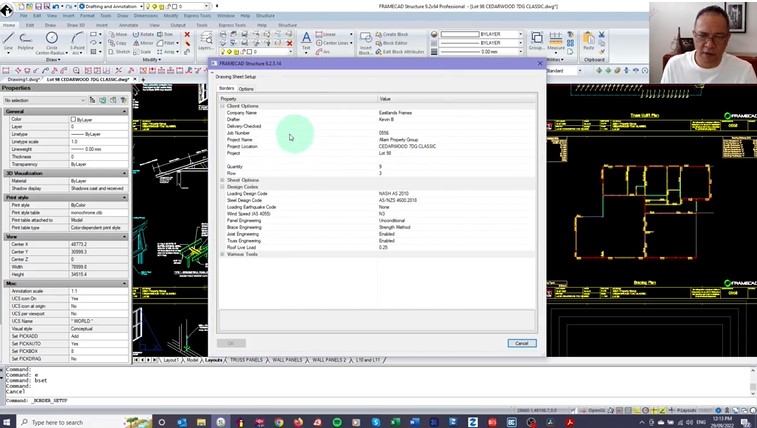Switch to WALL PANELS 2 layout tab
This screenshot has height=428, width=757.
pyautogui.click(x=329, y=360)
